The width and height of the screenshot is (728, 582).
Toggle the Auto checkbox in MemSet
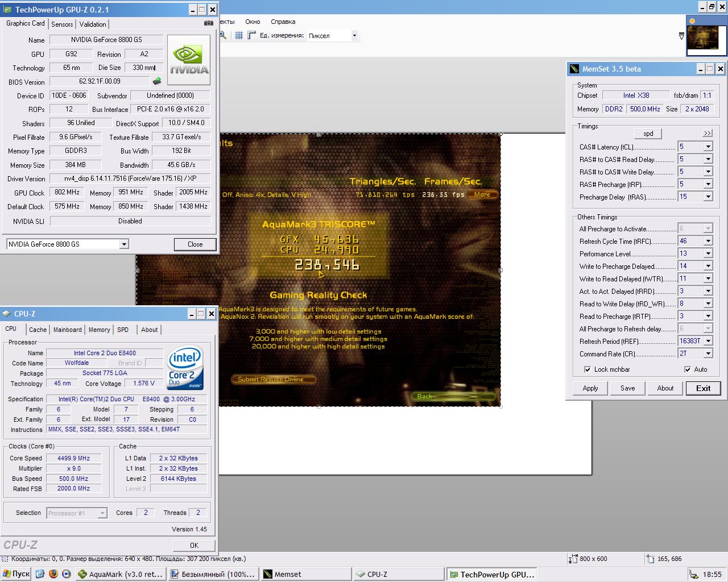click(688, 369)
